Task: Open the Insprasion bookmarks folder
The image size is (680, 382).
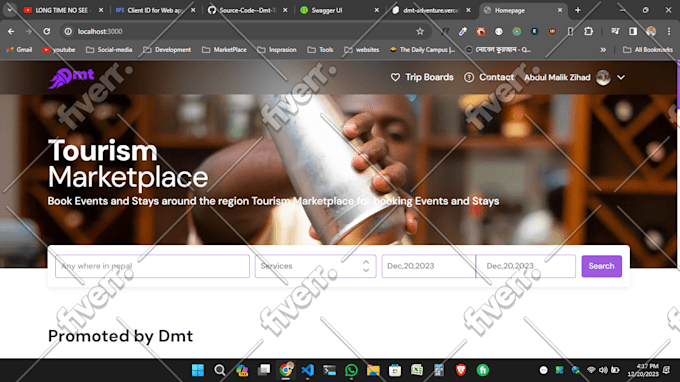Action: point(277,50)
